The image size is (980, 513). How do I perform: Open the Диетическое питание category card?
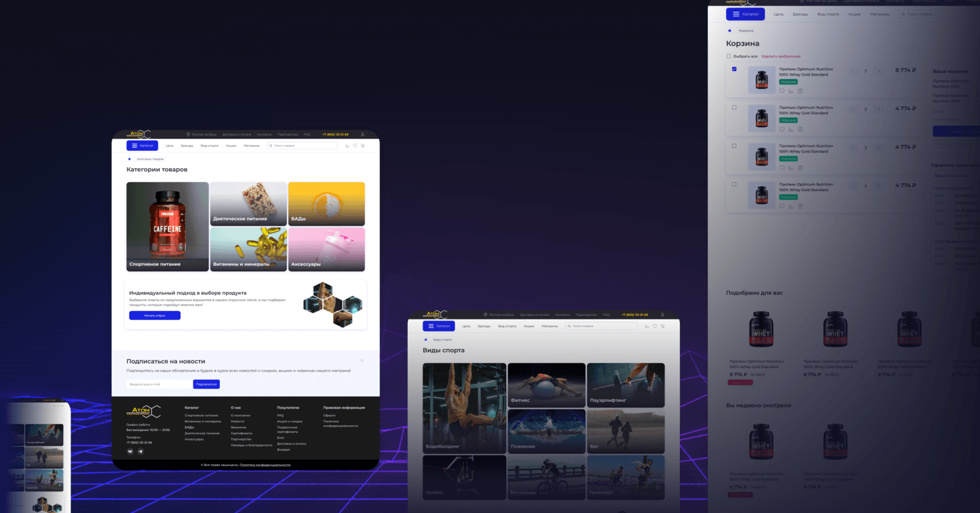point(248,204)
